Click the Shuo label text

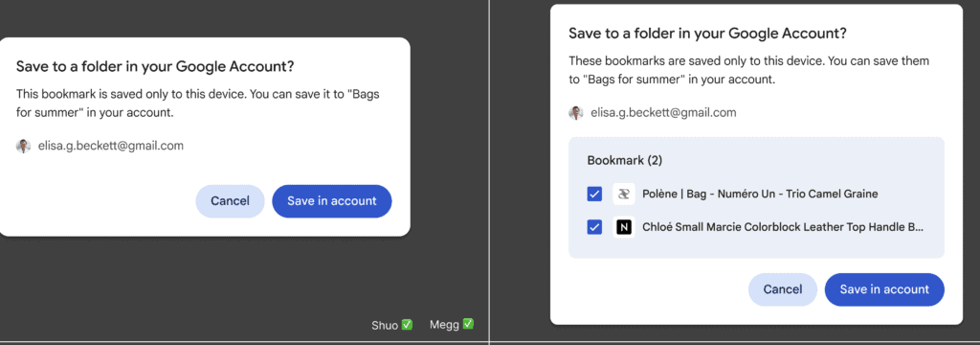[385, 325]
